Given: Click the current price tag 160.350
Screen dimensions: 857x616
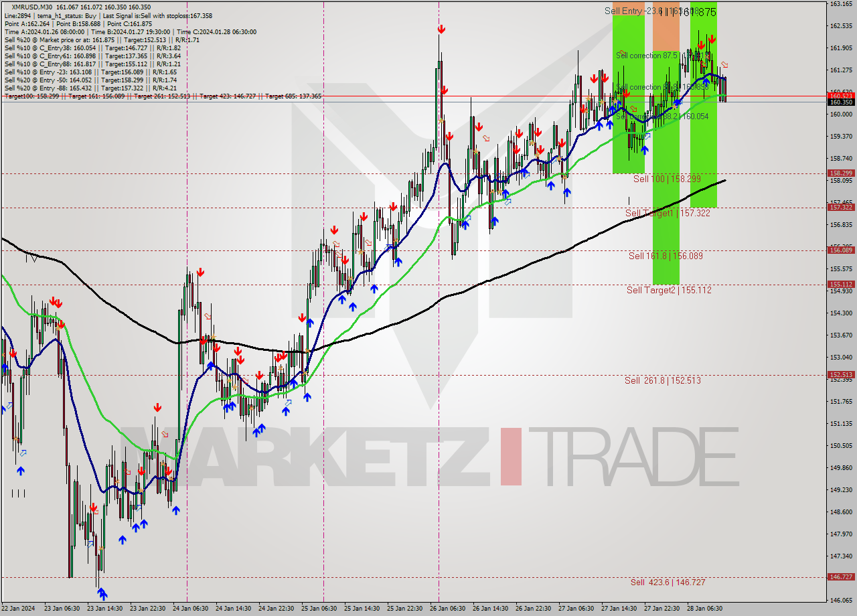Looking at the screenshot, I should (x=841, y=102).
